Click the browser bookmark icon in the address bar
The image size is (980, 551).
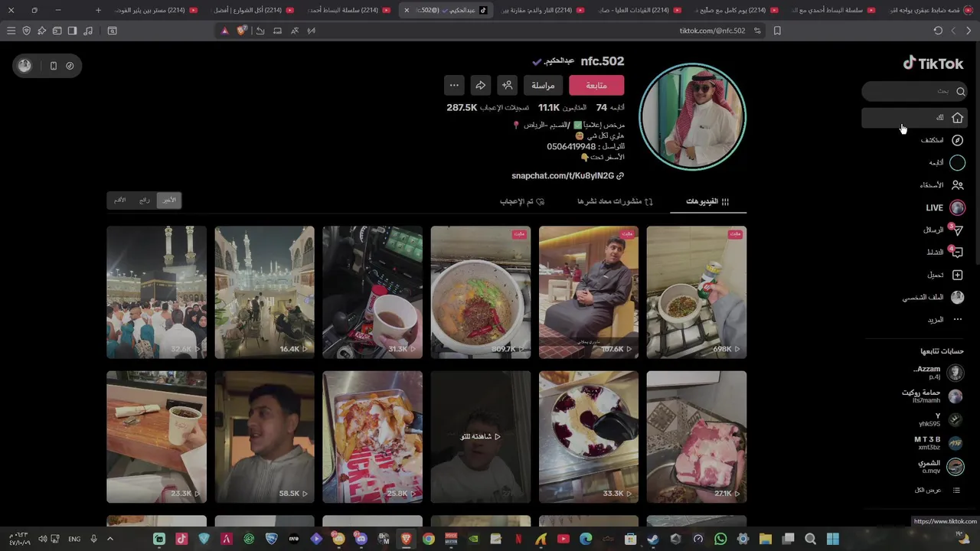tap(777, 31)
